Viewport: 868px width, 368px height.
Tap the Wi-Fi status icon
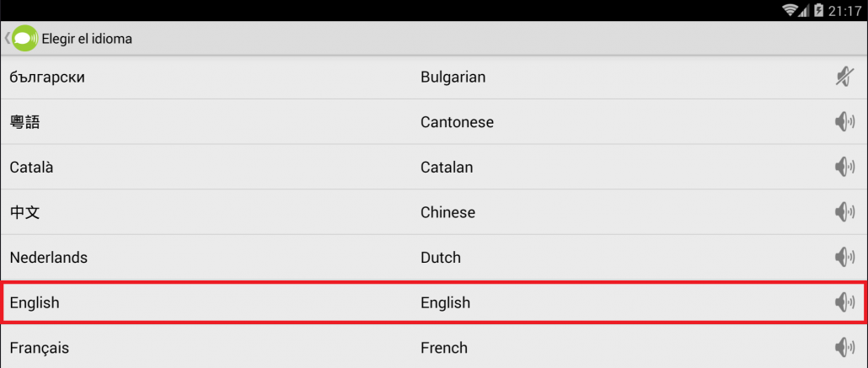[x=790, y=10]
